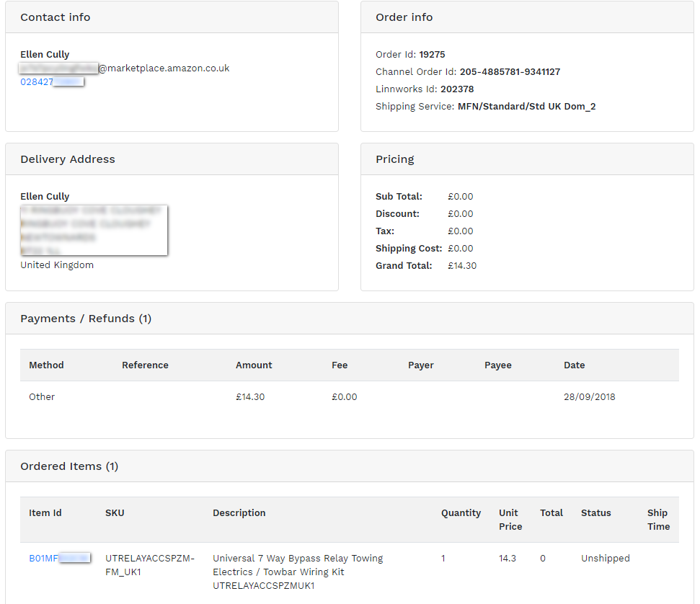This screenshot has height=604, width=700.
Task: Click the Description column header
Action: click(239, 513)
